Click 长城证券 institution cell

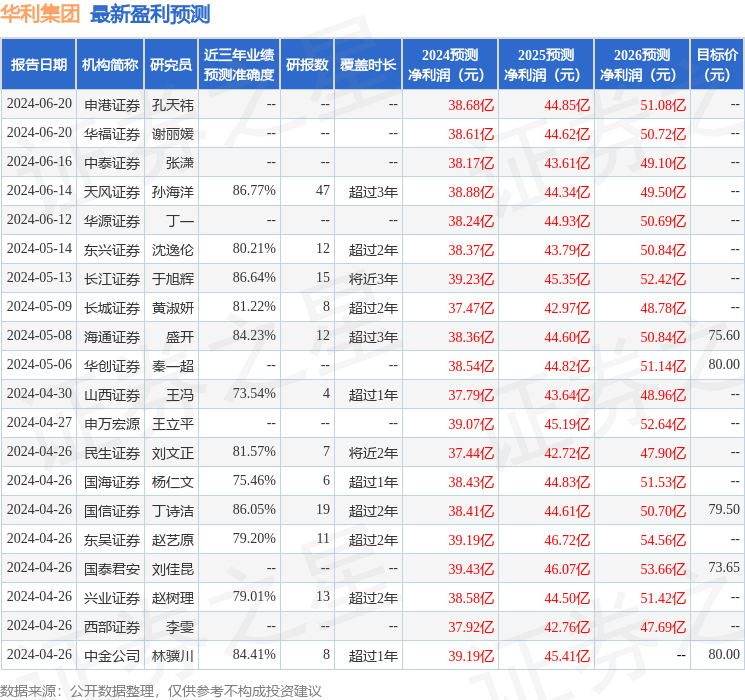click(x=112, y=308)
